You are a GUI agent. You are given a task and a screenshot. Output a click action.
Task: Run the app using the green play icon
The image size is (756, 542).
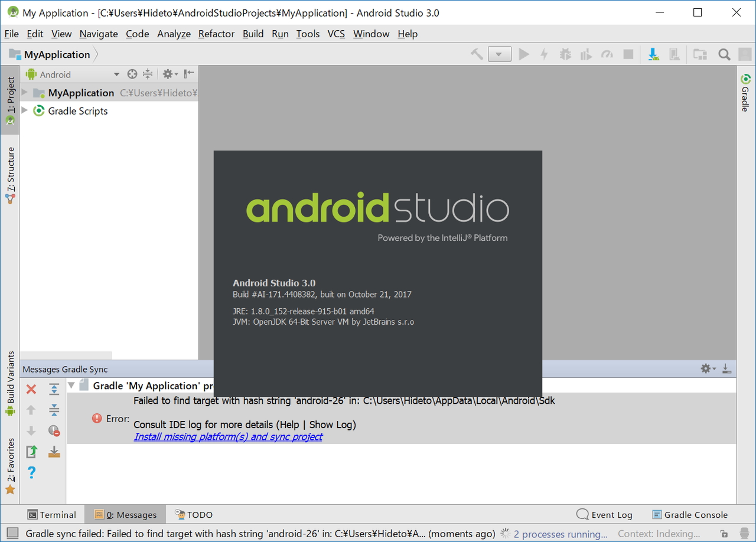point(524,54)
